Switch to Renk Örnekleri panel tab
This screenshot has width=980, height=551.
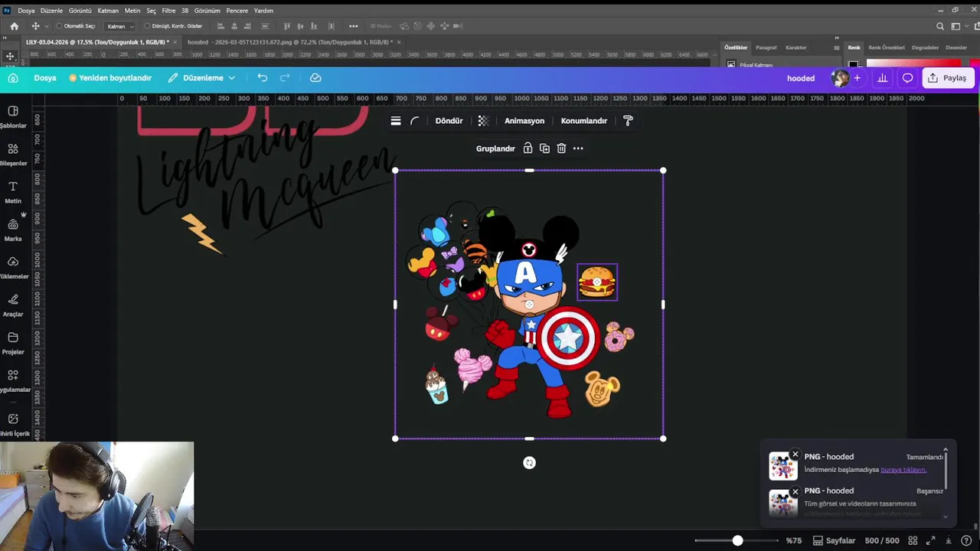click(887, 47)
